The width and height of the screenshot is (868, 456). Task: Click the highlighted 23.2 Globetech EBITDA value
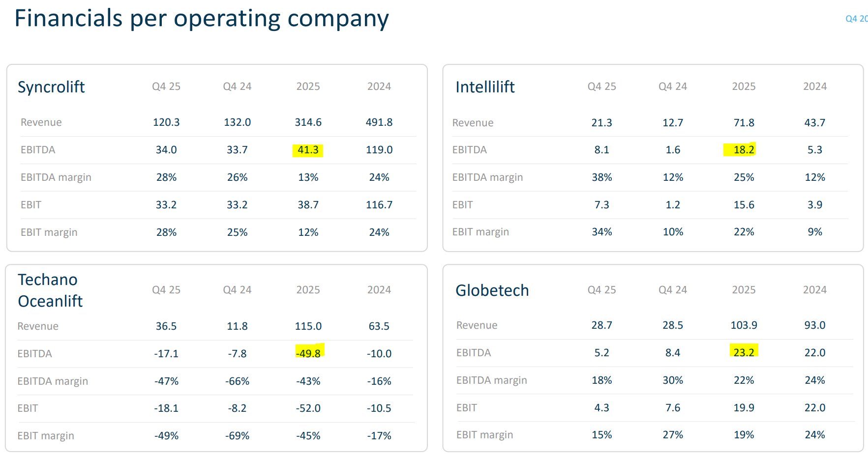point(743,352)
